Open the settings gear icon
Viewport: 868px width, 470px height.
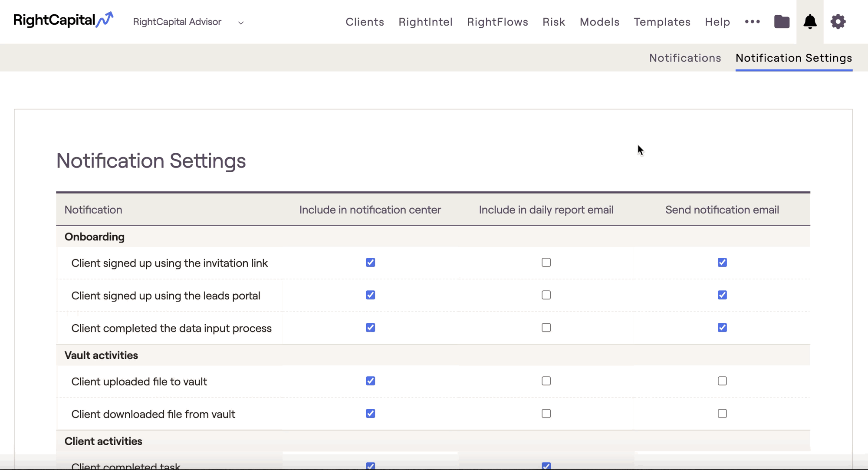point(838,22)
